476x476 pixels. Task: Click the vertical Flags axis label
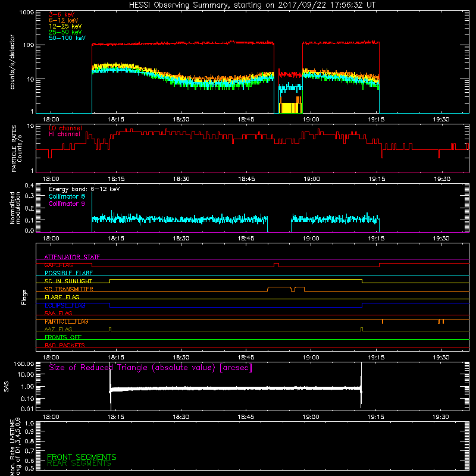(x=24, y=297)
